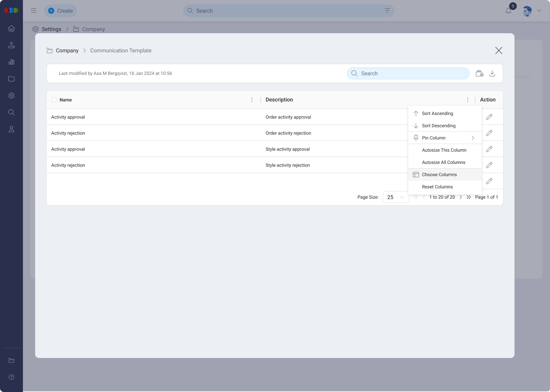Select Sort Descending from the context menu
This screenshot has height=392, width=550.
coord(438,126)
